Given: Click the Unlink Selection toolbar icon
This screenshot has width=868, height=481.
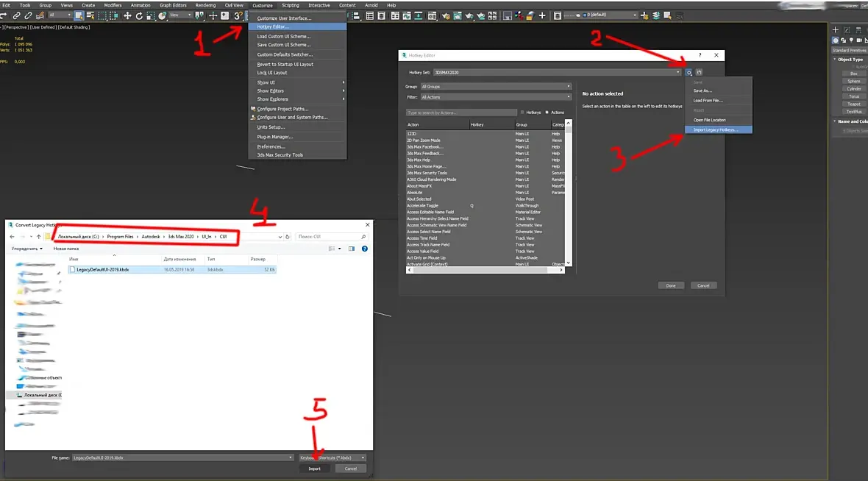Looking at the screenshot, I should (28, 16).
